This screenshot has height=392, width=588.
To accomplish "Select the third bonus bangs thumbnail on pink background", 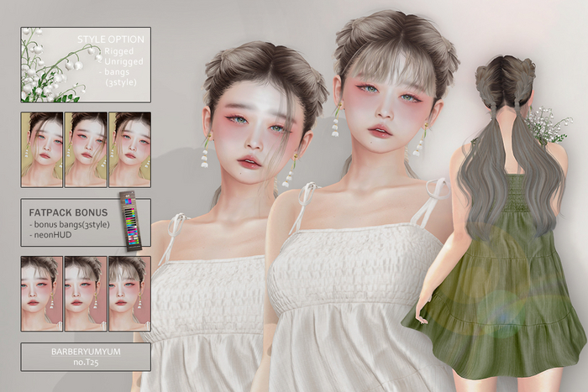I will 129,294.
